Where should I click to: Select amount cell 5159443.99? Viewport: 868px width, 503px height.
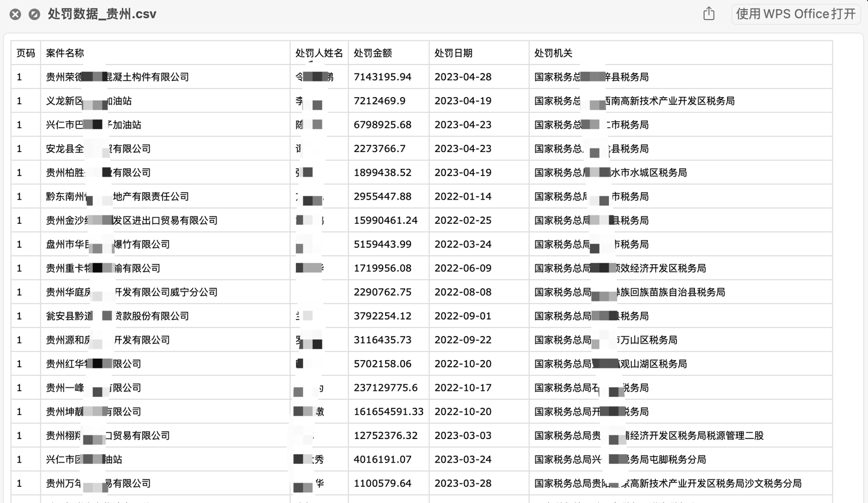click(389, 244)
